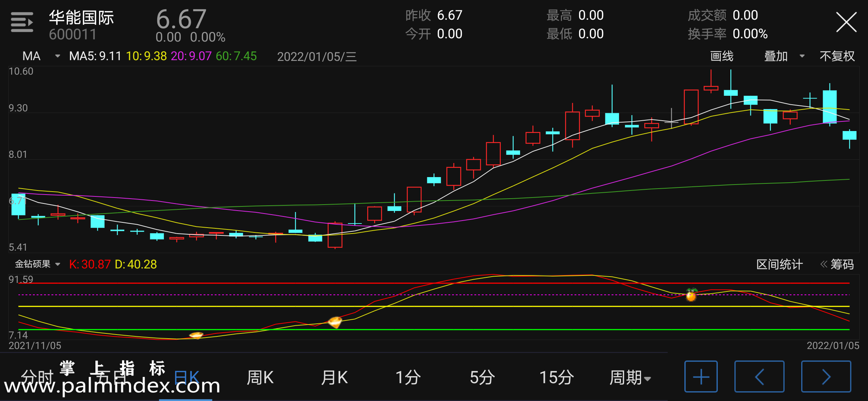The height and width of the screenshot is (401, 868).
Task: Click the 9.30 price axis label
Action: [x=18, y=108]
